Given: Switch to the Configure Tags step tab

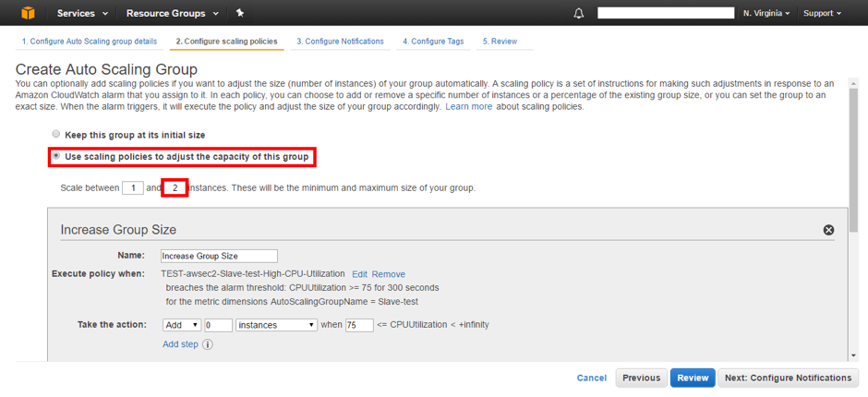Looking at the screenshot, I should (432, 42).
